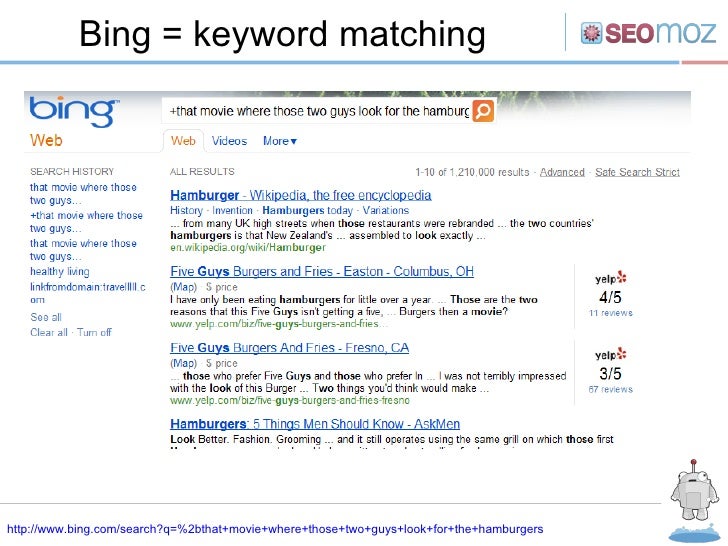Open Safe Search Strict setting
728x546 pixels.
tap(637, 172)
